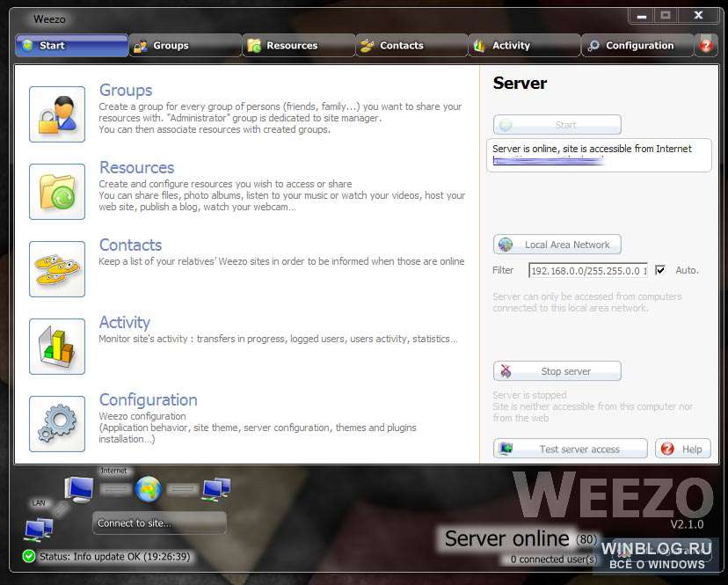Viewport: 728px width, 585px height.
Task: Click the Groups padlock user icon
Action: (57, 114)
